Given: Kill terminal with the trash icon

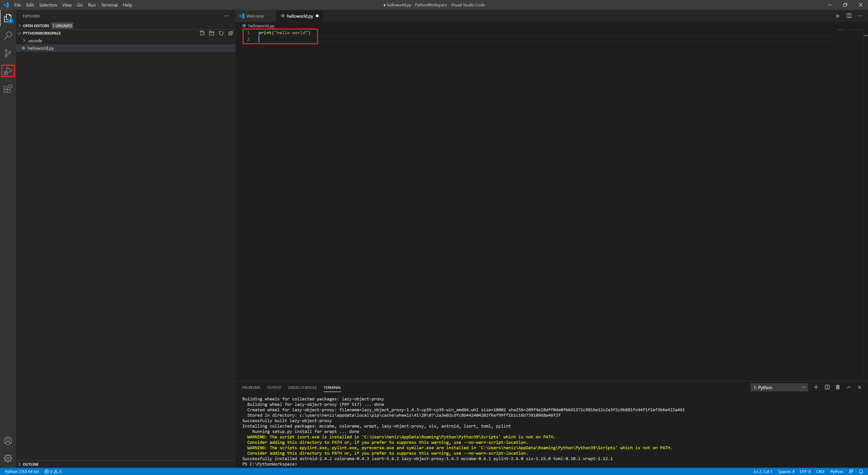Looking at the screenshot, I should [x=838, y=387].
